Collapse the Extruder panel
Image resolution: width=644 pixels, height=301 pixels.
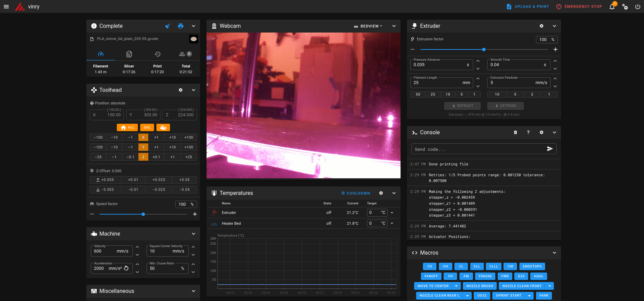[554, 26]
